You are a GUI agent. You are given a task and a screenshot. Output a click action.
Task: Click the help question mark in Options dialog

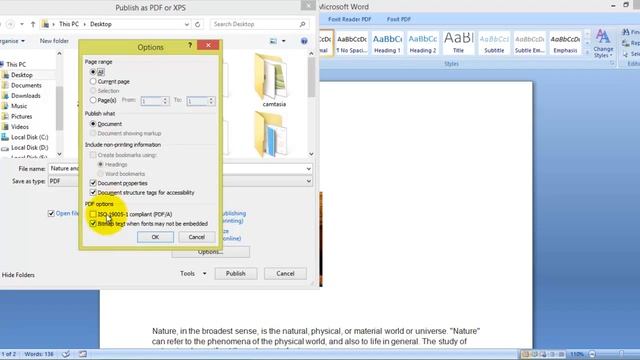click(190, 45)
